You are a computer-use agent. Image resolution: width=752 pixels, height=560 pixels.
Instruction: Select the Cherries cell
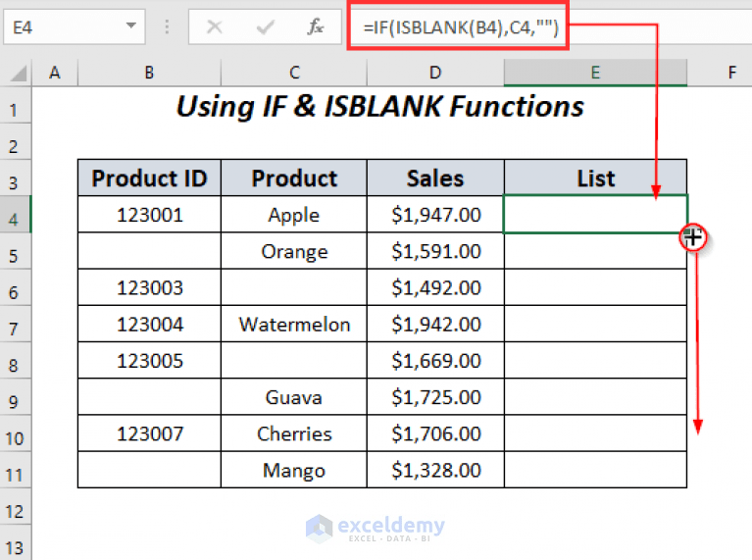[294, 433]
